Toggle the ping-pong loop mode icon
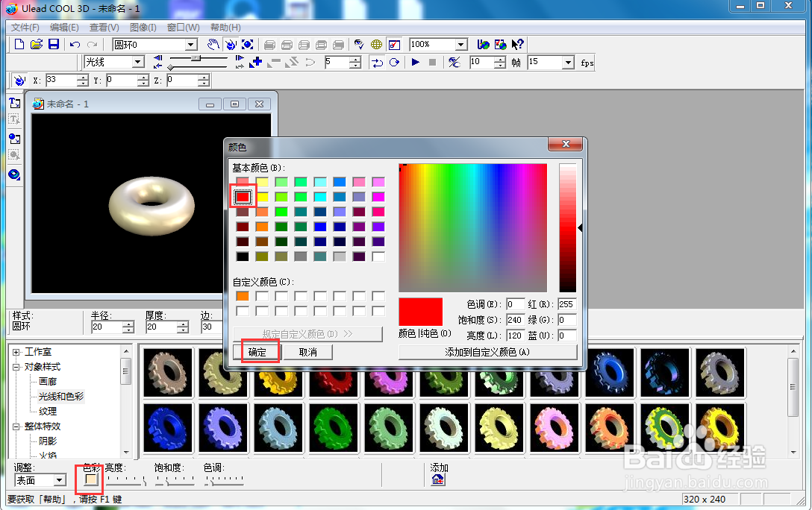Screen dimensions: 812x510 tap(378, 63)
